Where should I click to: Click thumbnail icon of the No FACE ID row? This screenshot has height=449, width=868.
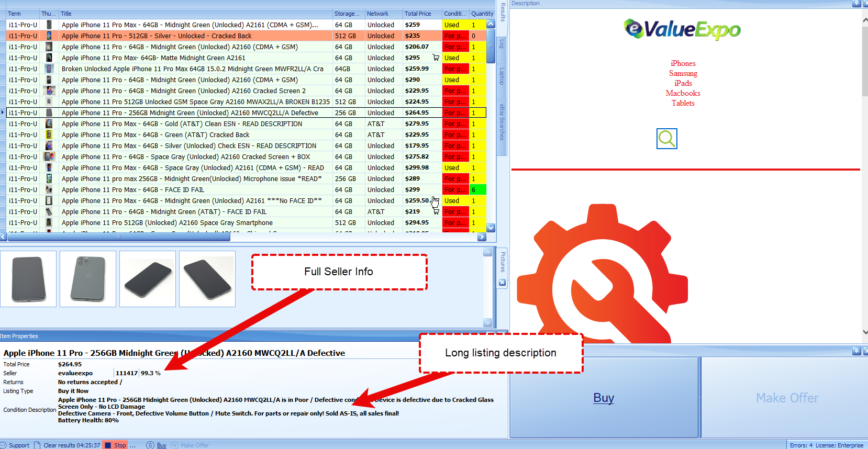point(49,200)
